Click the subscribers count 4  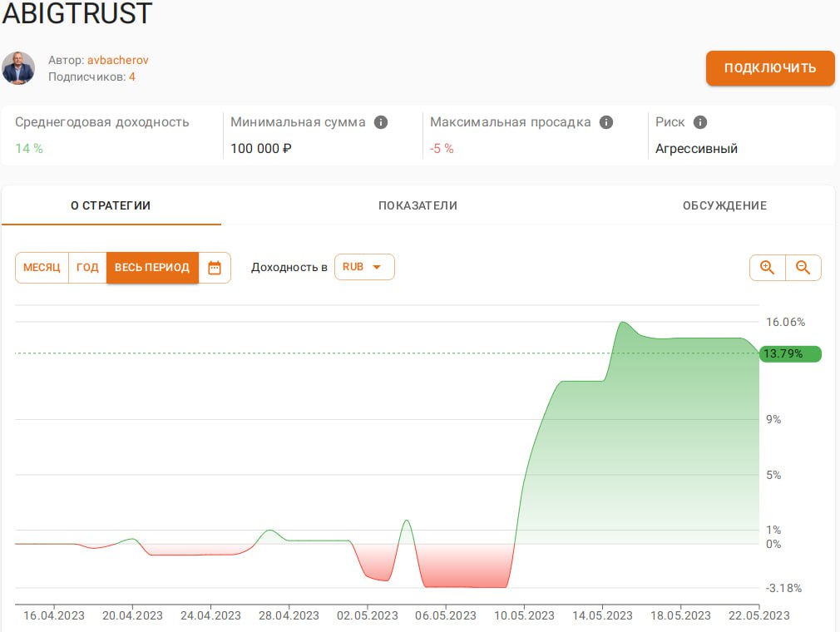(x=131, y=77)
